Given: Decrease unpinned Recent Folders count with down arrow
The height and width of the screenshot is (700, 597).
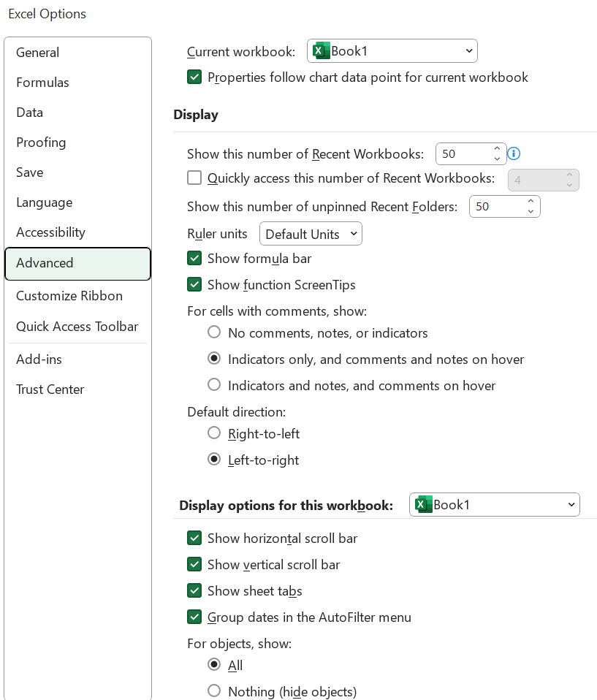Looking at the screenshot, I should pyautogui.click(x=531, y=211).
